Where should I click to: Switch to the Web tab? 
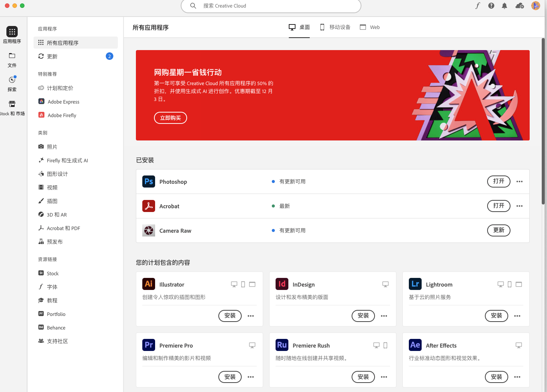click(x=370, y=27)
